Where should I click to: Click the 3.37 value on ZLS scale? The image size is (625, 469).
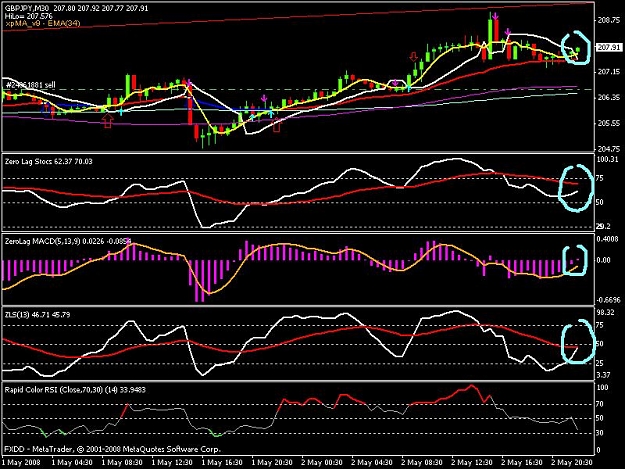tap(604, 375)
